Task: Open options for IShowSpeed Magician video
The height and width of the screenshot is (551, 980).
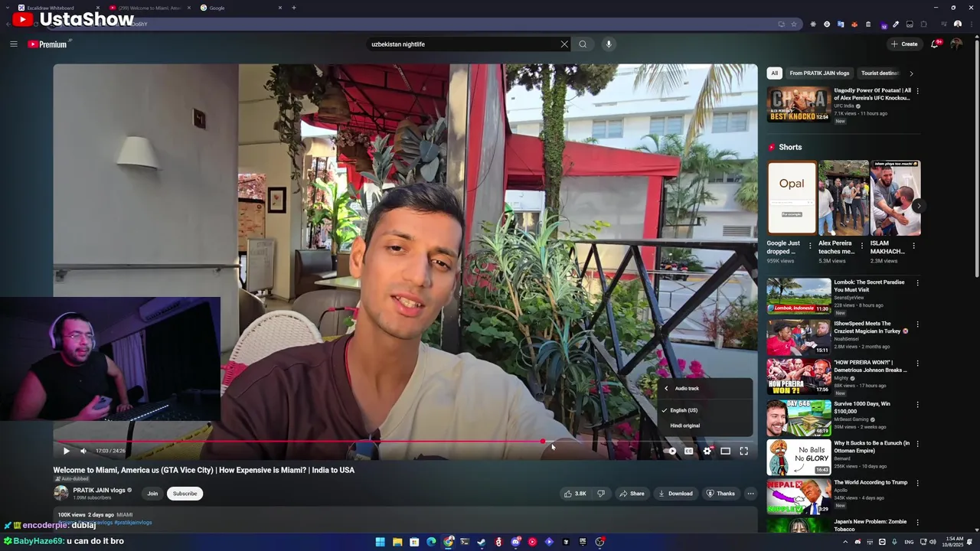Action: point(917,324)
